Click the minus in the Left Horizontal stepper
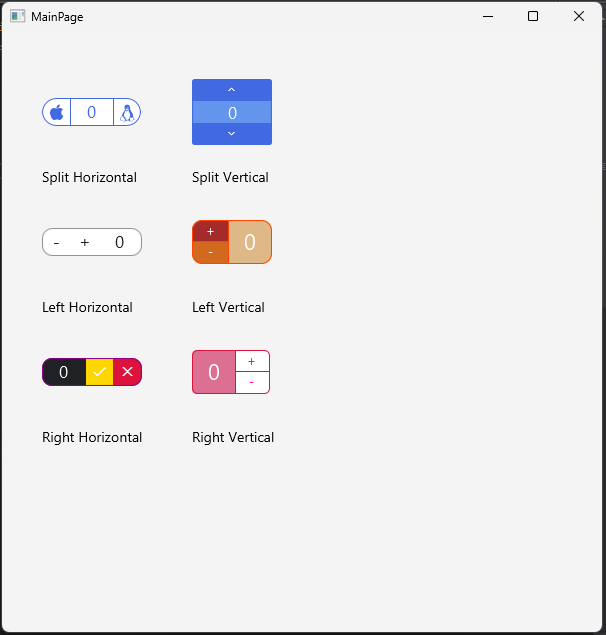Image resolution: width=606 pixels, height=635 pixels. (x=57, y=243)
